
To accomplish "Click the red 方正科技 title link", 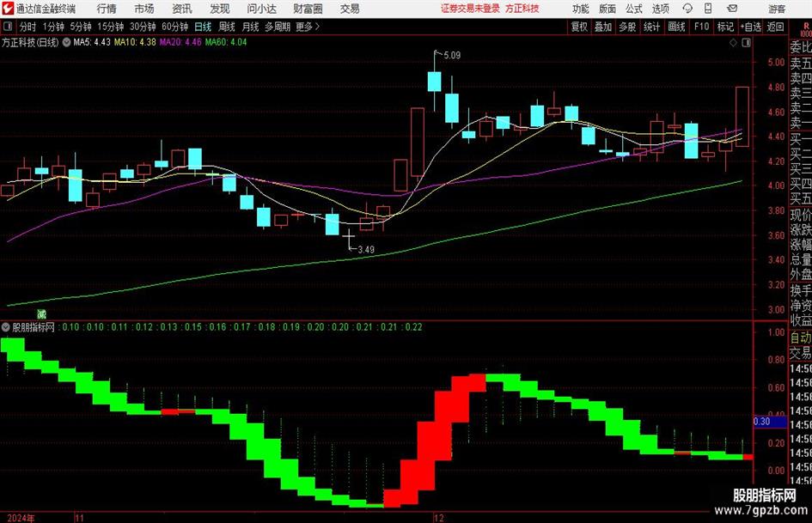I will point(522,9).
